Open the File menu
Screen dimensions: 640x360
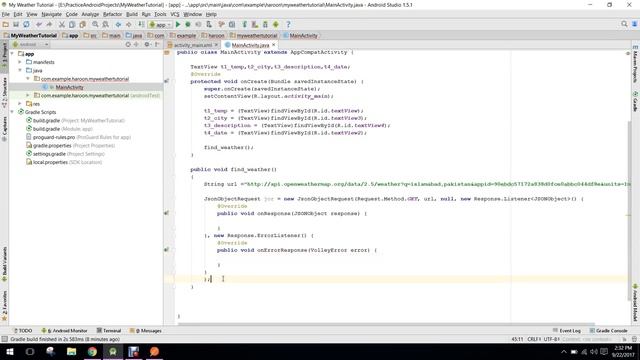tap(6, 14)
